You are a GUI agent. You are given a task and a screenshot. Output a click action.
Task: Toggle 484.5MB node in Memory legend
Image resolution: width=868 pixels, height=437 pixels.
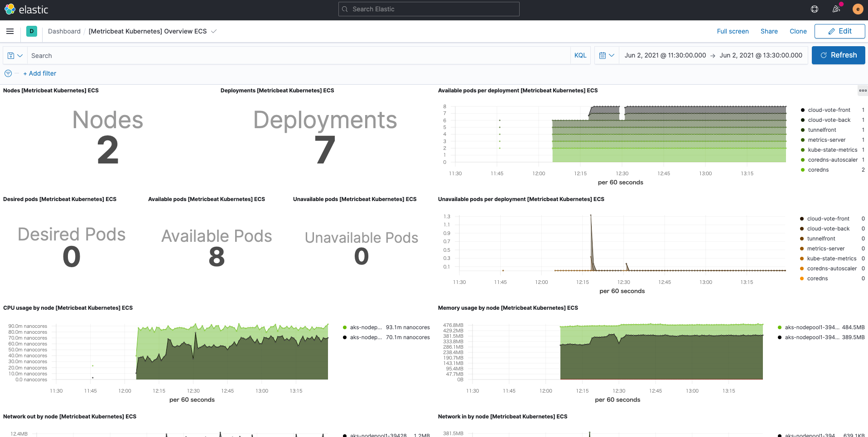[x=821, y=327]
